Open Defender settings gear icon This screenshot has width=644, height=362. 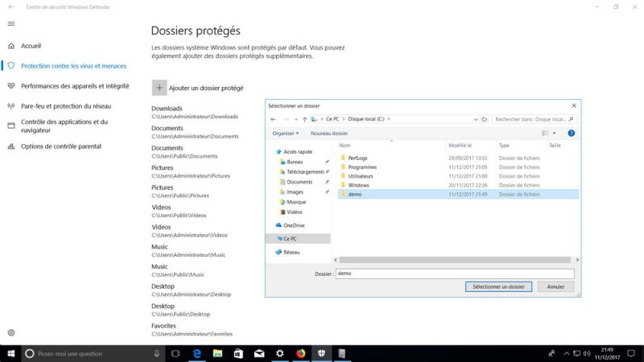[11, 333]
